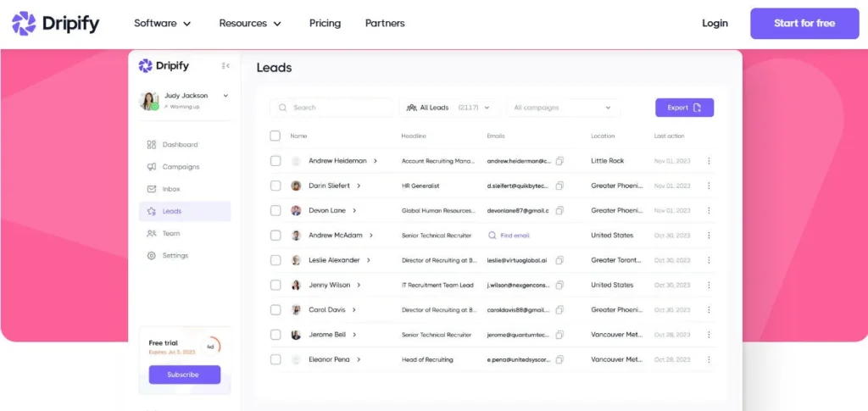The width and height of the screenshot is (868, 411).
Task: Open three-dot menu for Andrew McAdam row
Action: (x=709, y=235)
